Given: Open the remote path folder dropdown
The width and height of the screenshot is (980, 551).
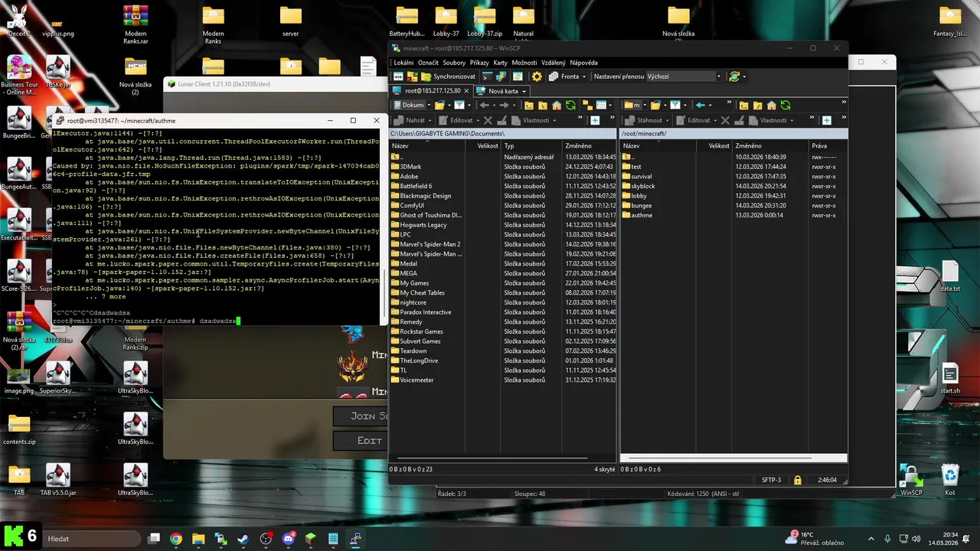Looking at the screenshot, I should (645, 105).
